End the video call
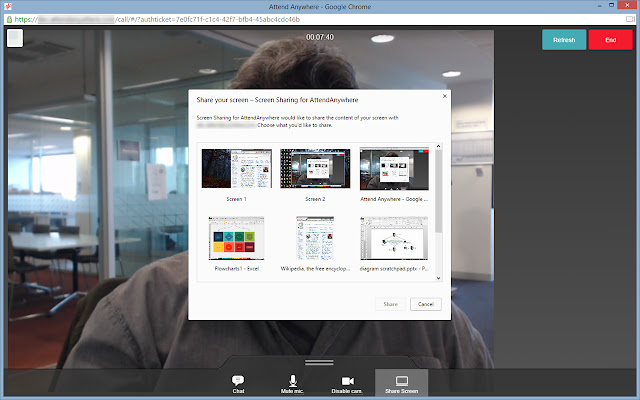Screen dimensions: 640x400 coord(610,40)
